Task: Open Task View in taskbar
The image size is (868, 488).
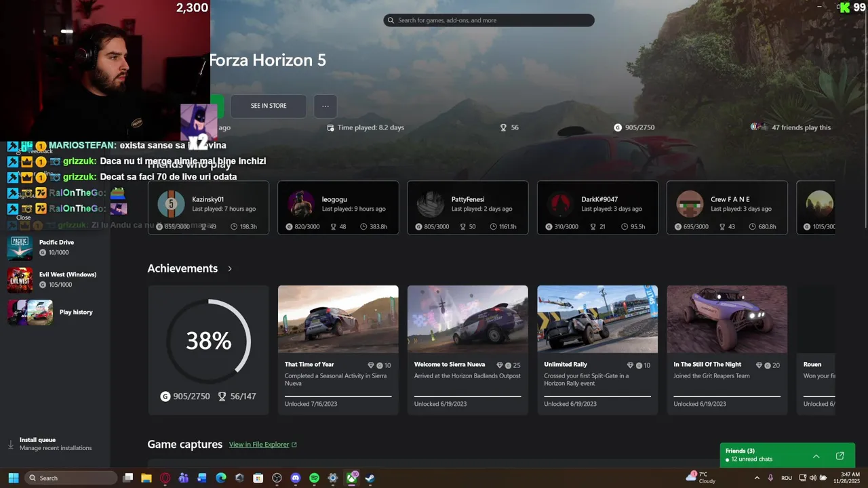Action: 127,478
